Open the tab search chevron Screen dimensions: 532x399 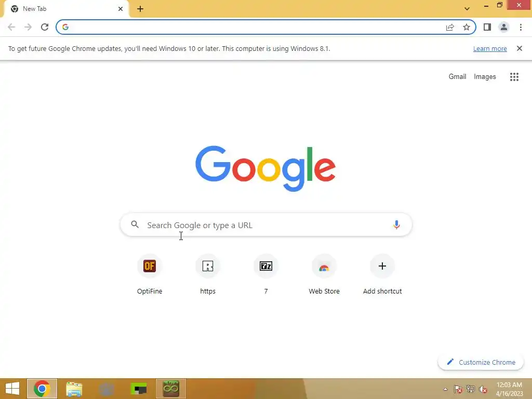click(467, 9)
